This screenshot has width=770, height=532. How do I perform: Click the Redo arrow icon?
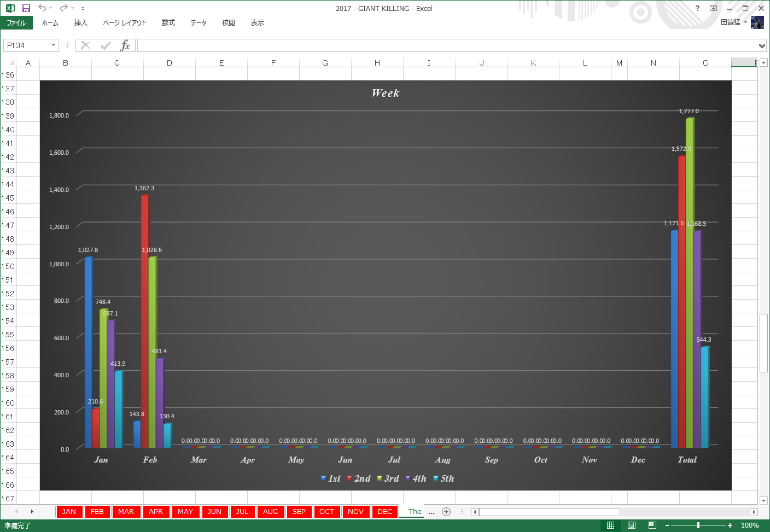click(63, 8)
